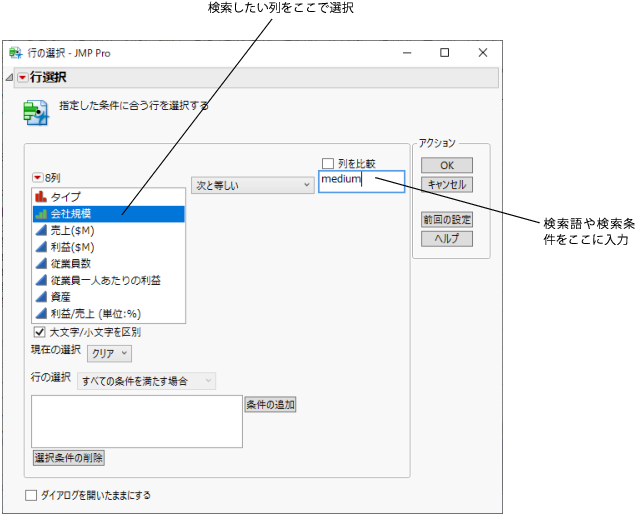
Task: Uncheck 大文字/小文字を区別 checkbox
Action: [39, 332]
